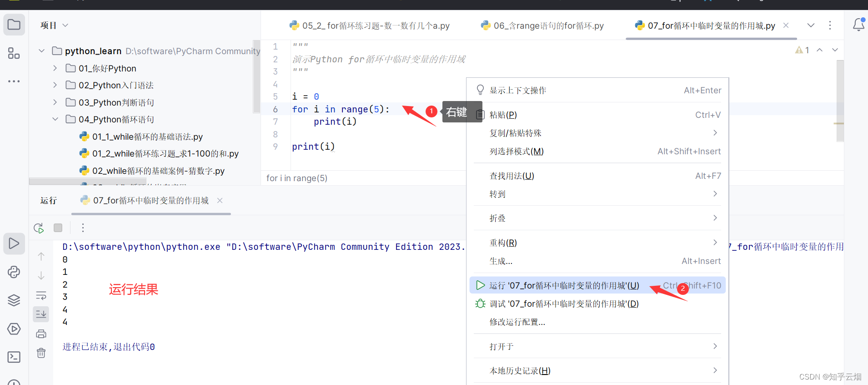
Task: Rerun the 07_for script
Action: (39, 228)
